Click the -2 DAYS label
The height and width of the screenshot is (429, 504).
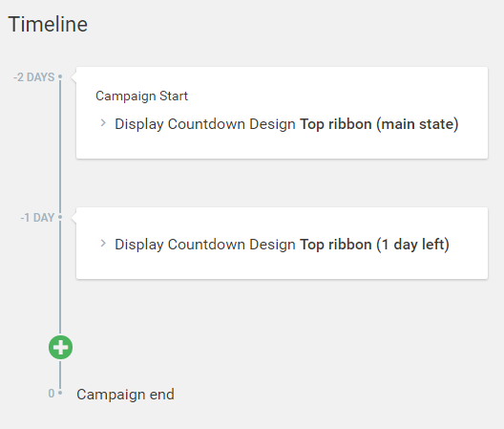34,77
